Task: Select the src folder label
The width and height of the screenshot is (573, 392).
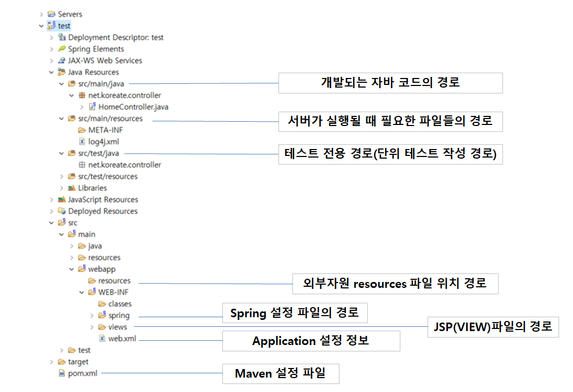Action: coord(73,223)
